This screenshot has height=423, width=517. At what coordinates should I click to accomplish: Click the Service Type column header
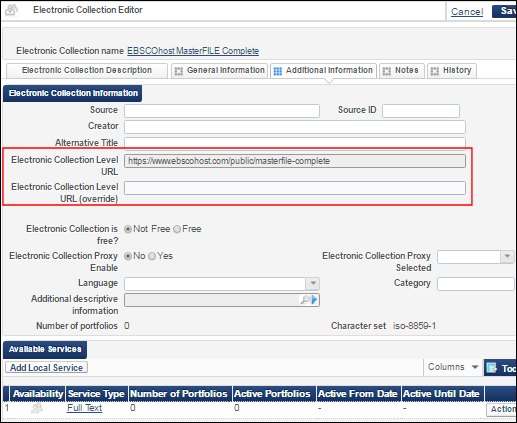[96, 394]
